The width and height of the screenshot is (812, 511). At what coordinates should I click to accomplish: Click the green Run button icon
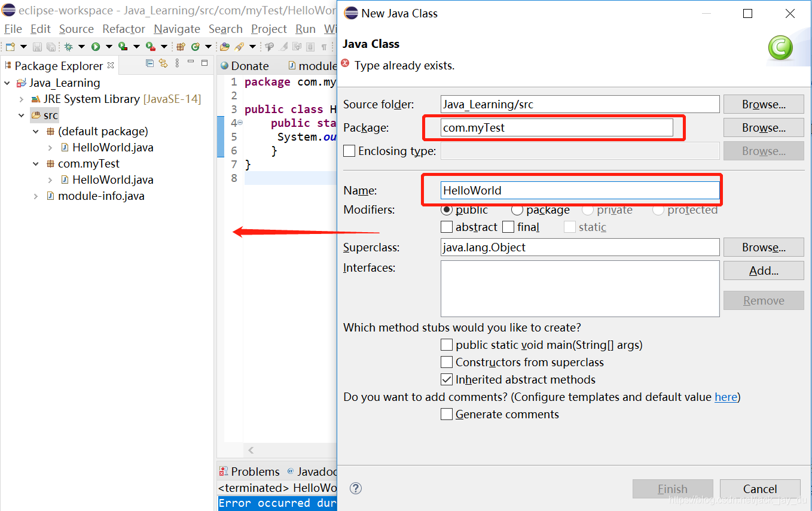96,47
